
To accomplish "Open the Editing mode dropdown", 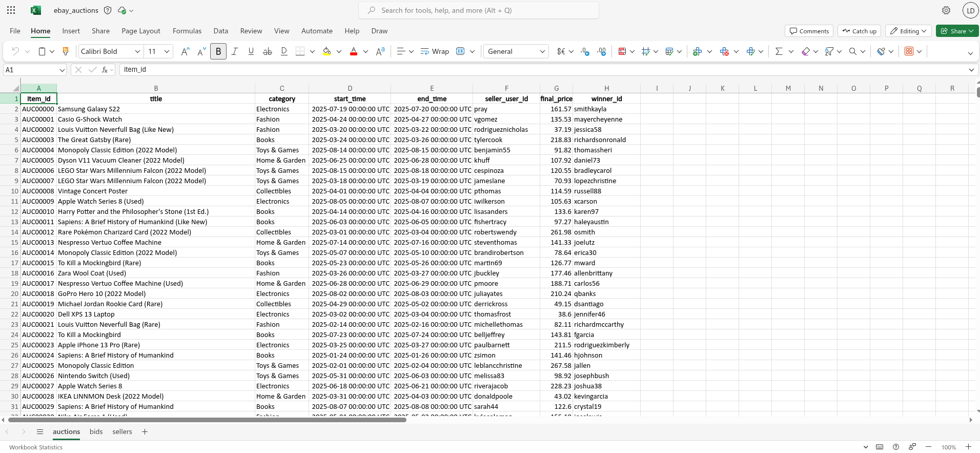I will (x=909, y=31).
